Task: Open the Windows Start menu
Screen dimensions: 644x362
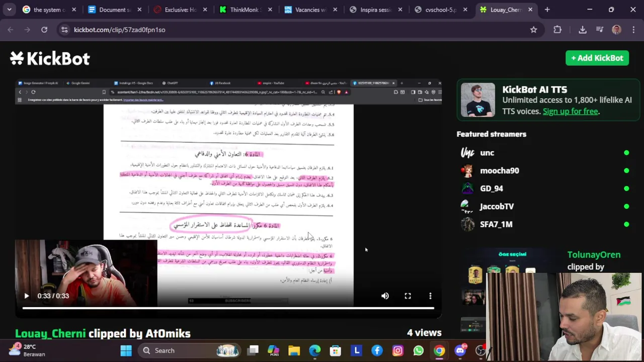Action: 126,350
